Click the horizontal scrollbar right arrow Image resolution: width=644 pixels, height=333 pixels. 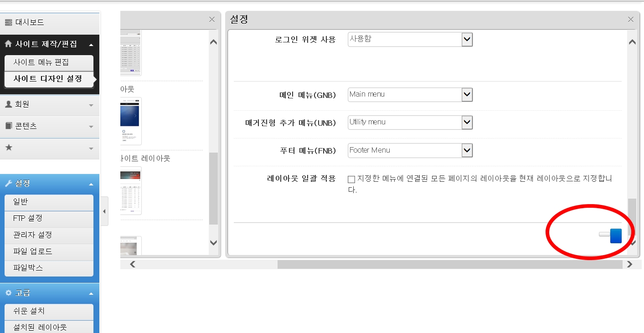coord(629,264)
